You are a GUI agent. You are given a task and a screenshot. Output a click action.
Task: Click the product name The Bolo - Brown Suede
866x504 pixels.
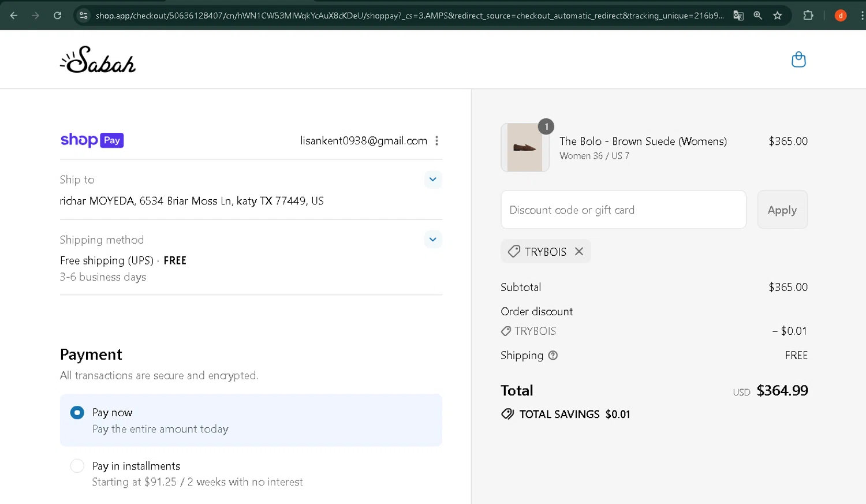pos(643,141)
